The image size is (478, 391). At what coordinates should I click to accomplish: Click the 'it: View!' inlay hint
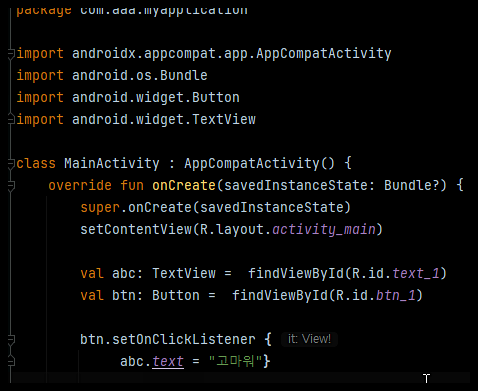309,339
